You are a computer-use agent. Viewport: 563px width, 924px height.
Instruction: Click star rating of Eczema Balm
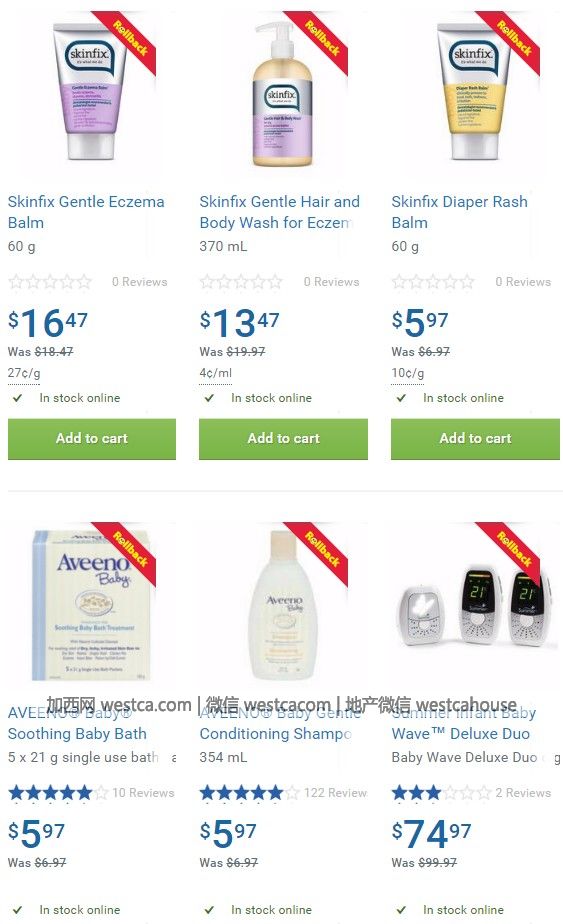pyautogui.click(x=50, y=282)
